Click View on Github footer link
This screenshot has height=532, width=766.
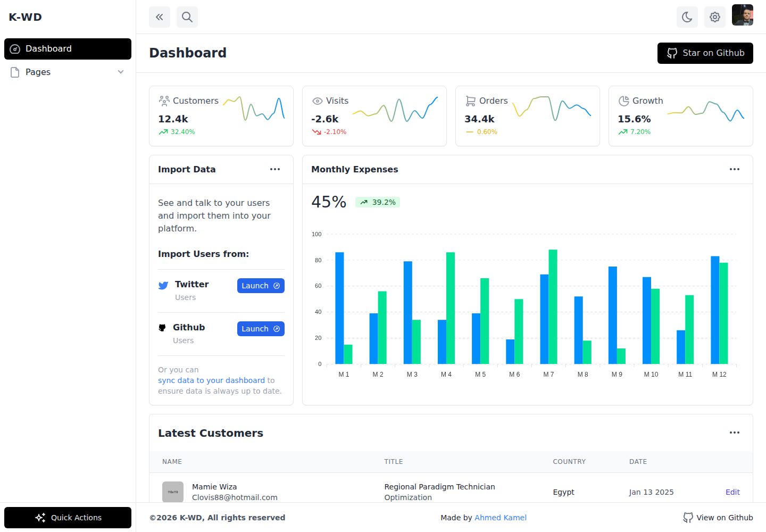point(718,518)
